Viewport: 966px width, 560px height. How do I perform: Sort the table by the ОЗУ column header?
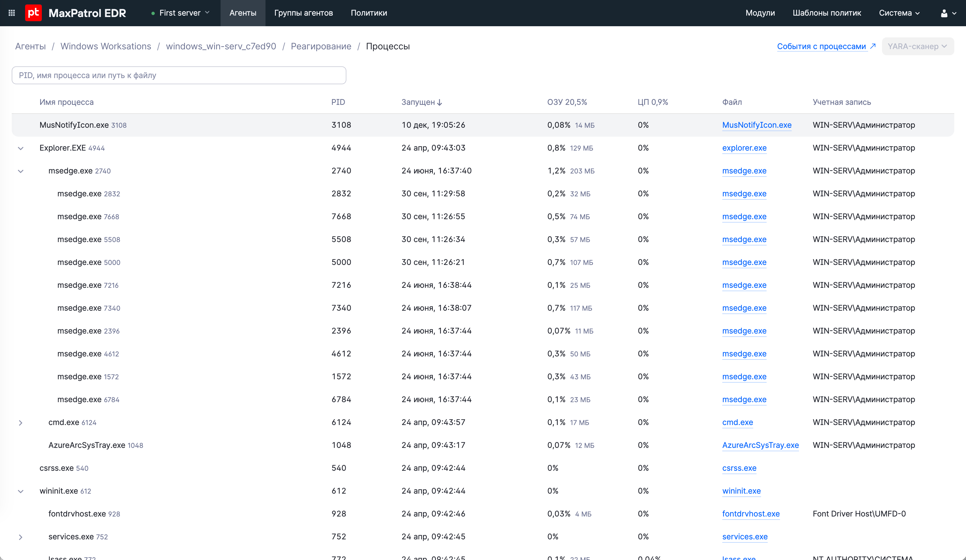click(x=567, y=102)
